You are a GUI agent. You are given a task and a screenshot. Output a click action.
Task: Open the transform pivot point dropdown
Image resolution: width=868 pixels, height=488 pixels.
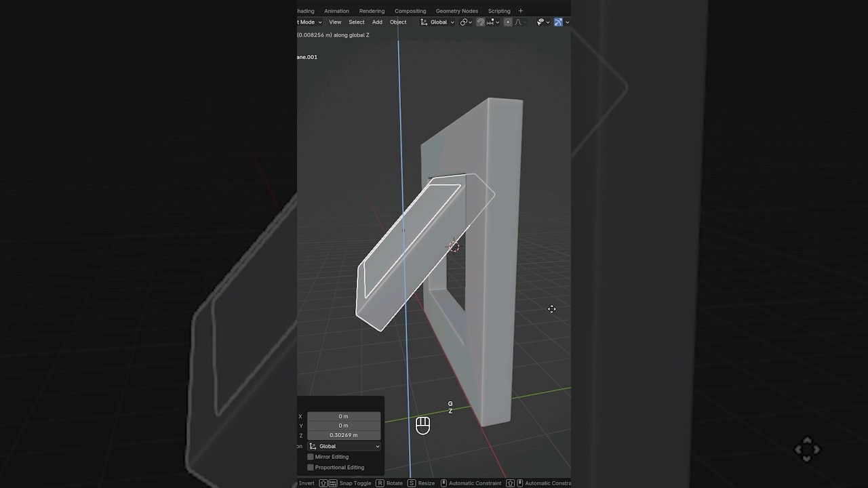tap(466, 22)
